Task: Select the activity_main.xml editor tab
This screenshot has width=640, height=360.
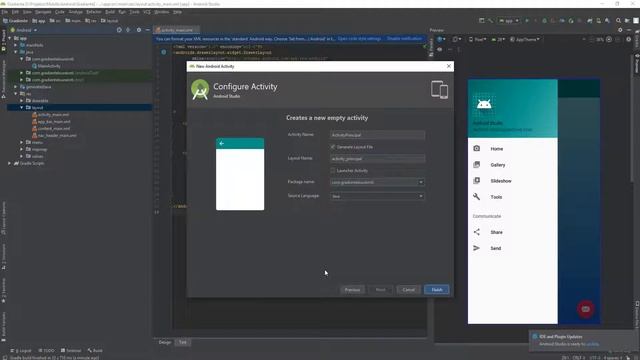Action: tap(177, 30)
